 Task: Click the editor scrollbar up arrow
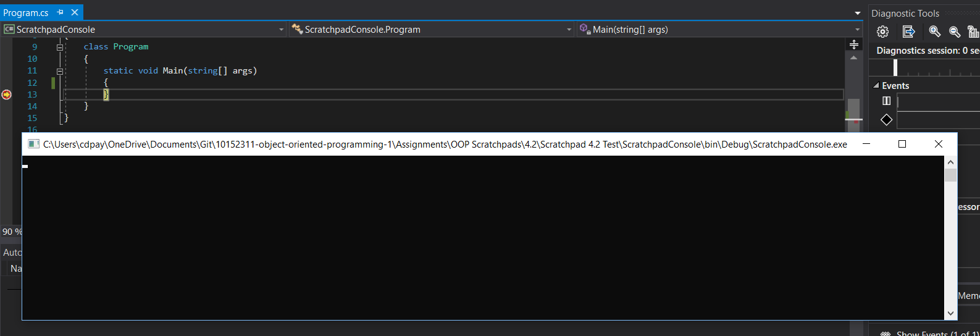(x=853, y=57)
